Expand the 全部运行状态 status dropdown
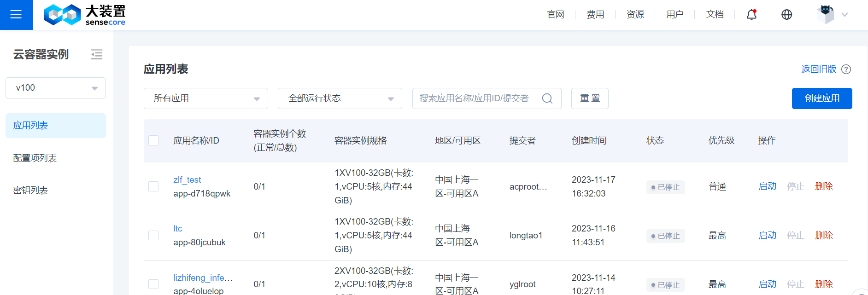The image size is (868, 295). click(x=340, y=98)
